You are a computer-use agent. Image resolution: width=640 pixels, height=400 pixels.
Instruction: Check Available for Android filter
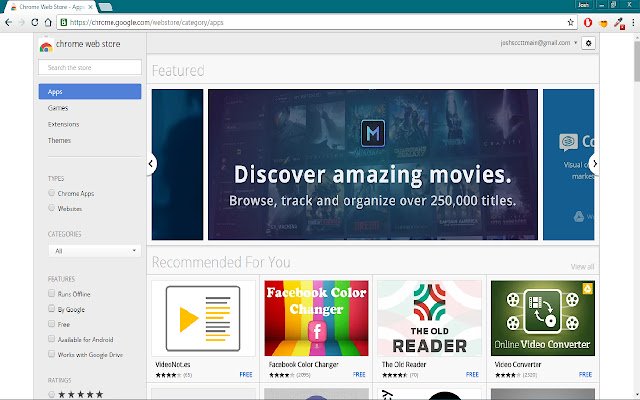51,339
